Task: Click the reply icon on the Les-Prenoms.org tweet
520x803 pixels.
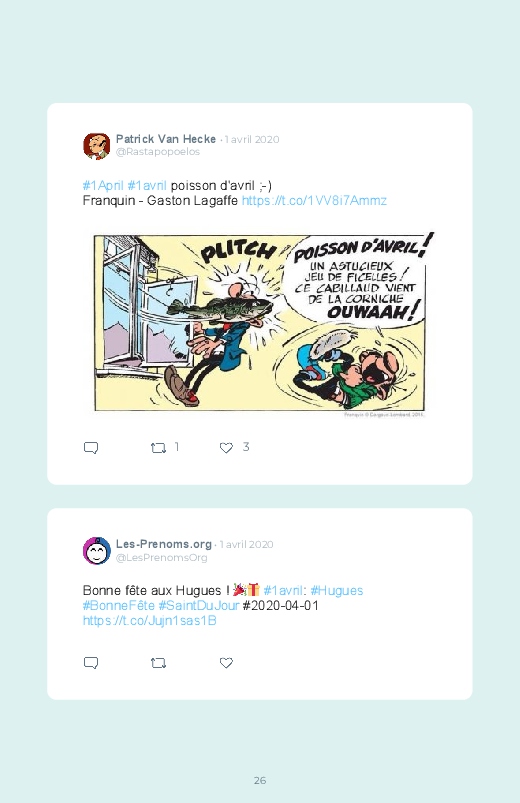Action: (x=91, y=663)
